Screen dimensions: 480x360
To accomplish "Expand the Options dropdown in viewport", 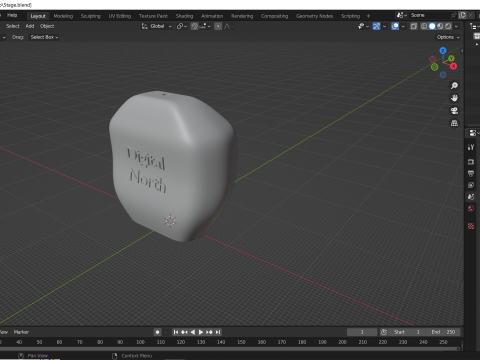I will (x=448, y=37).
